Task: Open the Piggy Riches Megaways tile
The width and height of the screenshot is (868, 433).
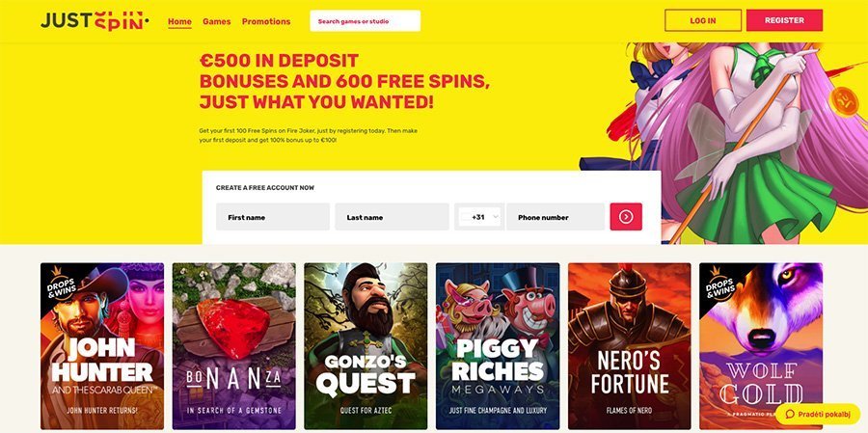Action: click(x=498, y=346)
